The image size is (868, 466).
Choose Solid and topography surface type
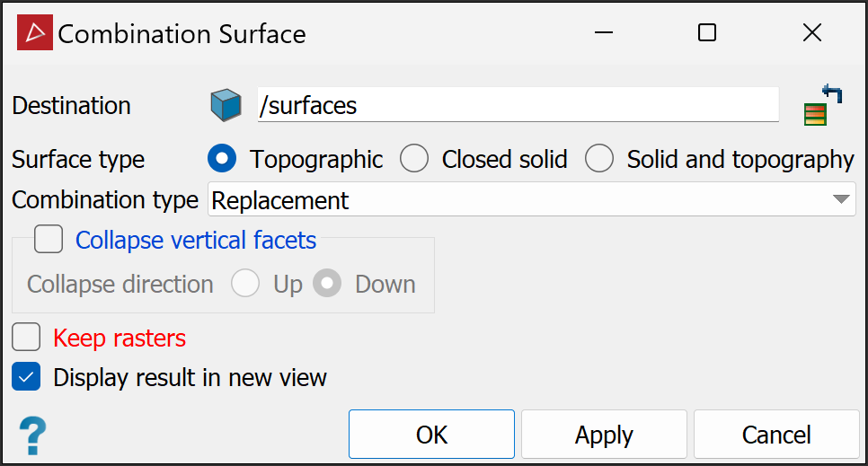click(599, 159)
